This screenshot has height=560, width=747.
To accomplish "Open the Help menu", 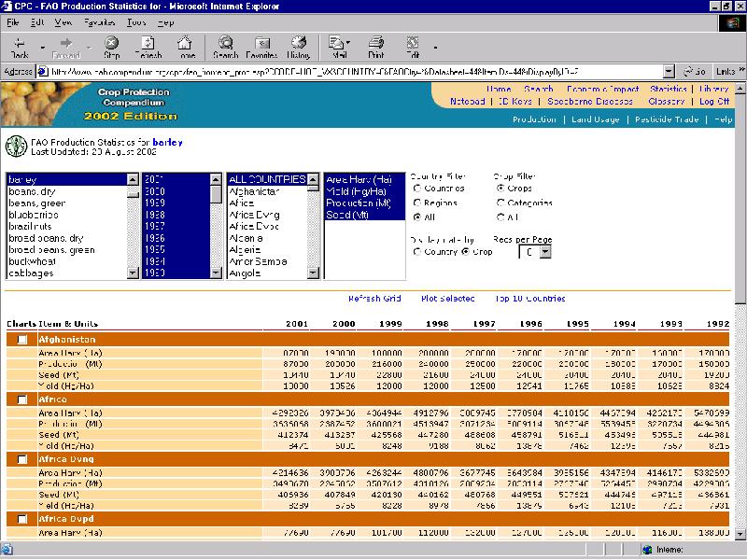I will [x=166, y=22].
